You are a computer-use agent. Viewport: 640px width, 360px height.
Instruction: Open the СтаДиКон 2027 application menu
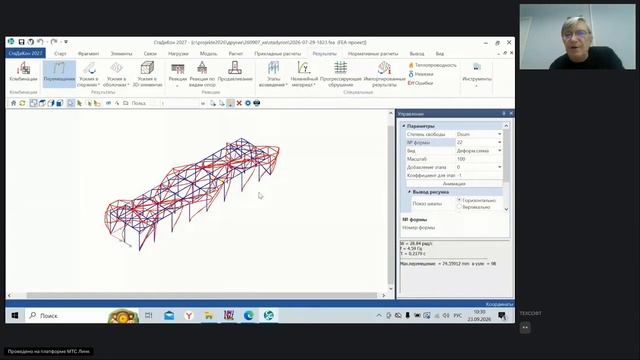pyautogui.click(x=25, y=53)
